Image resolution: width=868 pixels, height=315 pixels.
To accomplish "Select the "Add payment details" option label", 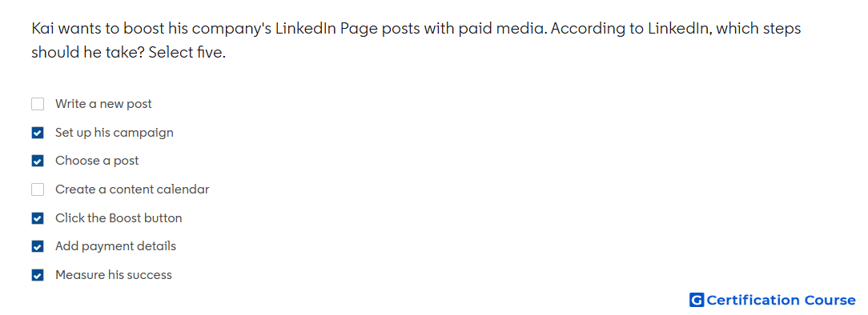I will point(115,246).
